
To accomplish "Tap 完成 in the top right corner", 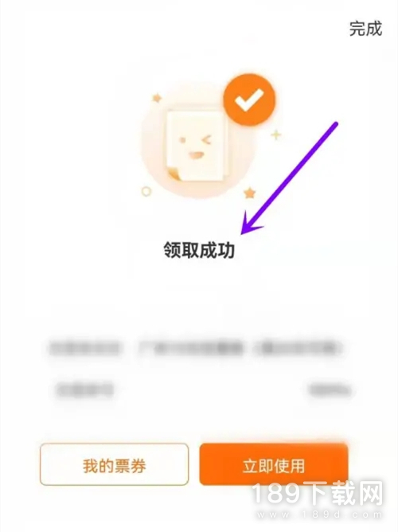I will pyautogui.click(x=365, y=29).
